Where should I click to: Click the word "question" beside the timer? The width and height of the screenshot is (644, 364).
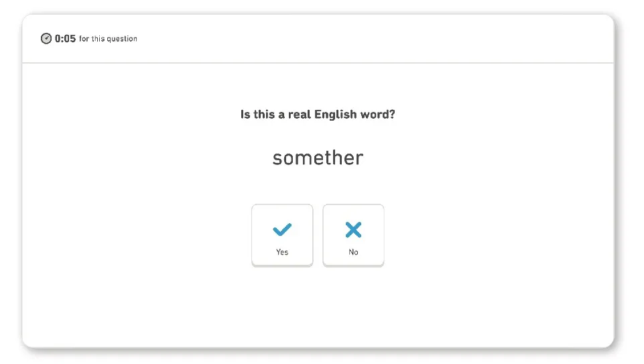pos(123,39)
